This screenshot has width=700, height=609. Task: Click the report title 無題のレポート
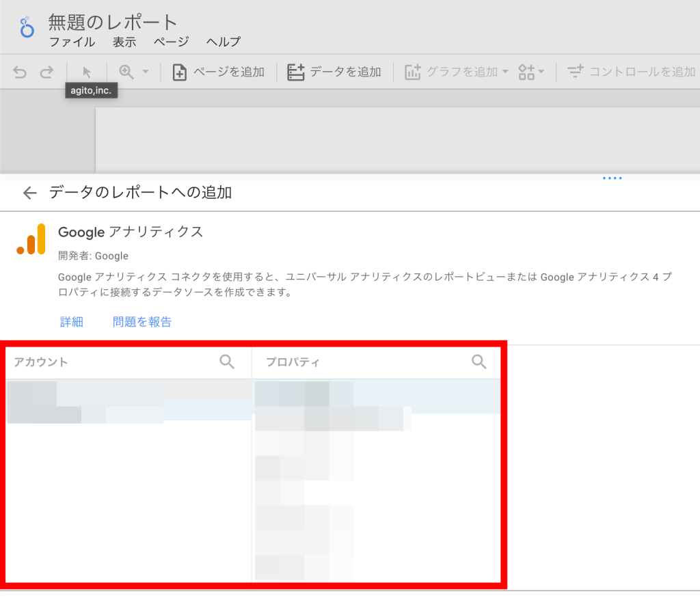113,23
